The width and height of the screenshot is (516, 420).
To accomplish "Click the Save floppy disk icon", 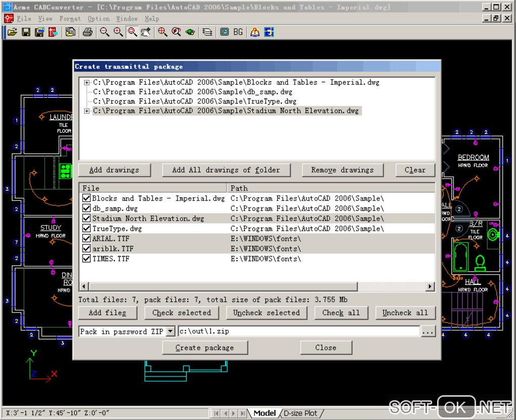I will 26,32.
